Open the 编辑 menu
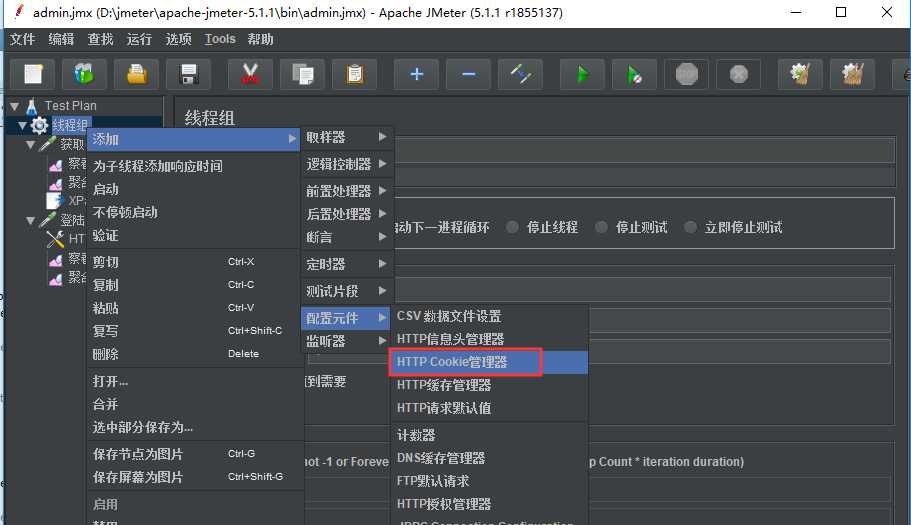The width and height of the screenshot is (911, 525). coord(62,39)
